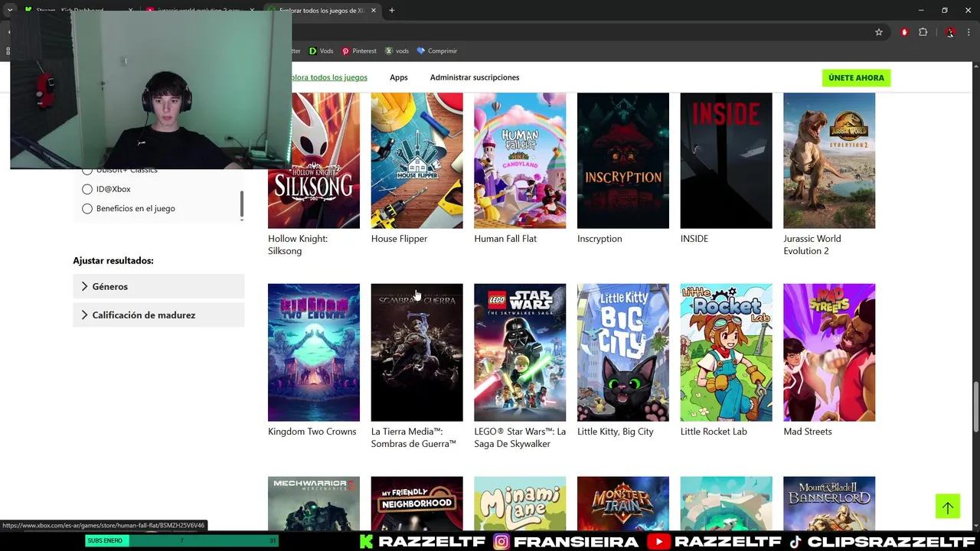Open the Chrome profile avatar
This screenshot has width=980, height=551.
tap(949, 32)
